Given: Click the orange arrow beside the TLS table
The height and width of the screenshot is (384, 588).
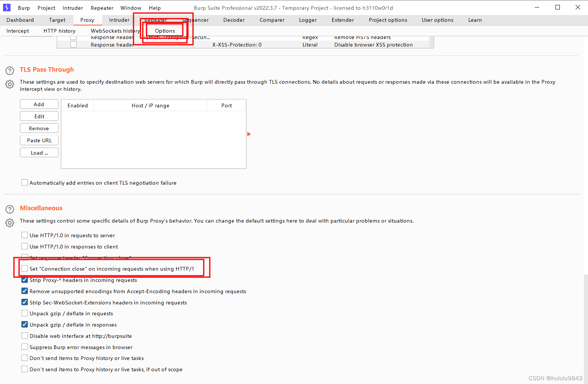Looking at the screenshot, I should (249, 134).
